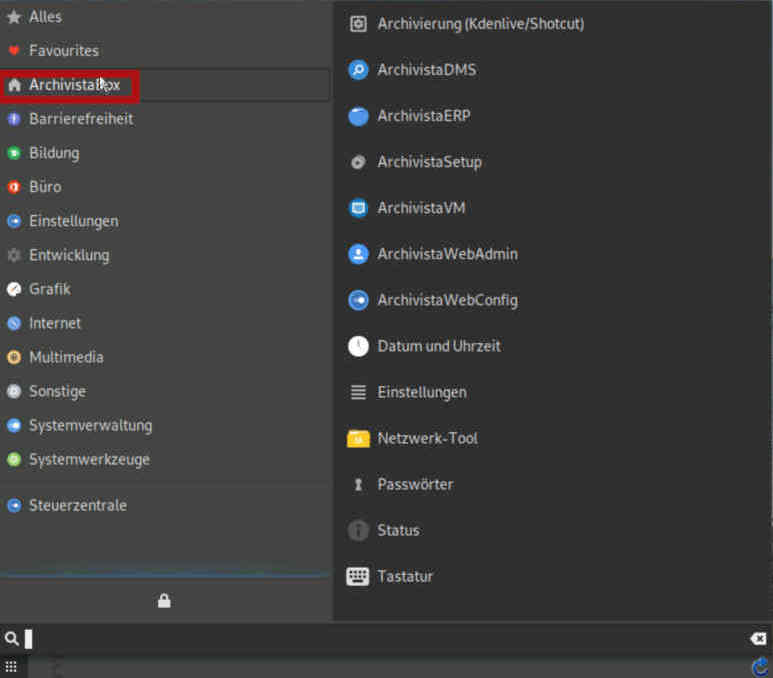Click the lock screen padlock icon
The image size is (773, 678).
tap(164, 600)
